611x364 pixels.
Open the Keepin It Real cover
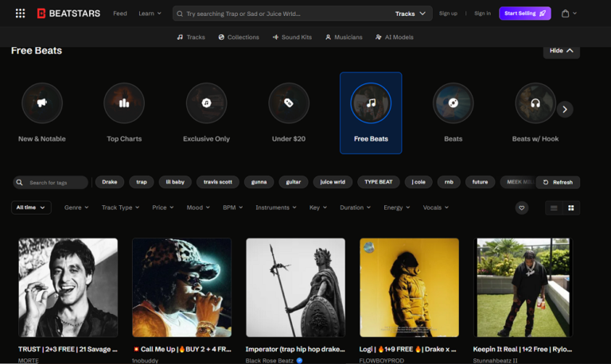(x=523, y=288)
